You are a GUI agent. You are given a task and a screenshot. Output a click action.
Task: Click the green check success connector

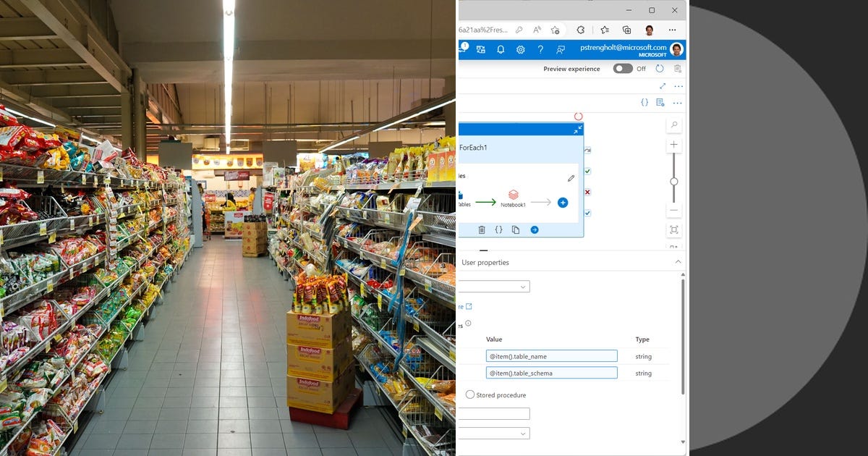tap(587, 172)
